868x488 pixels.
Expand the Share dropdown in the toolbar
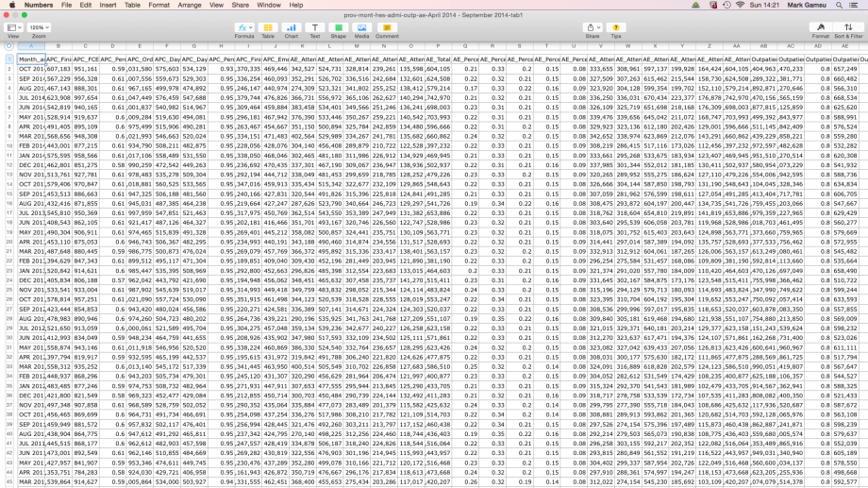pyautogui.click(x=593, y=29)
